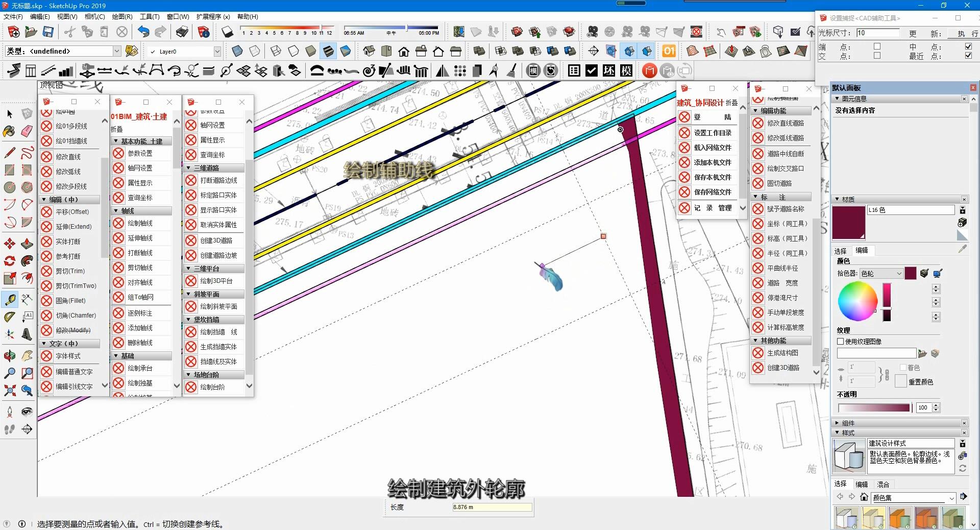Expand the 组件 panel section
980x530 pixels.
pyautogui.click(x=837, y=423)
